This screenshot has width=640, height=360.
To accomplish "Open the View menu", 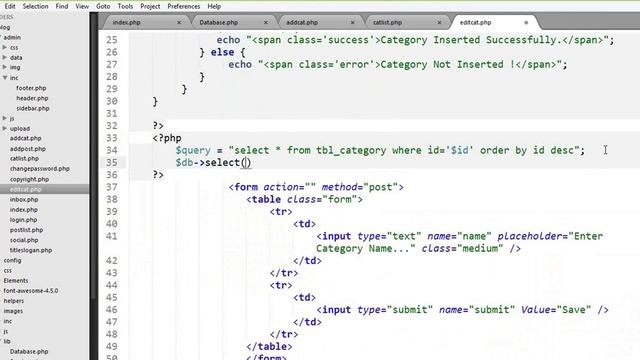I will [x=82, y=7].
